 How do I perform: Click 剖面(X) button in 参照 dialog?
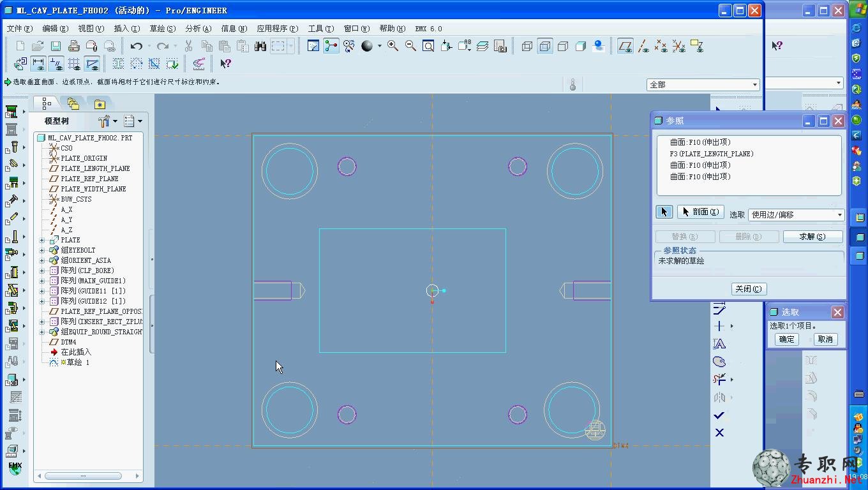click(700, 212)
